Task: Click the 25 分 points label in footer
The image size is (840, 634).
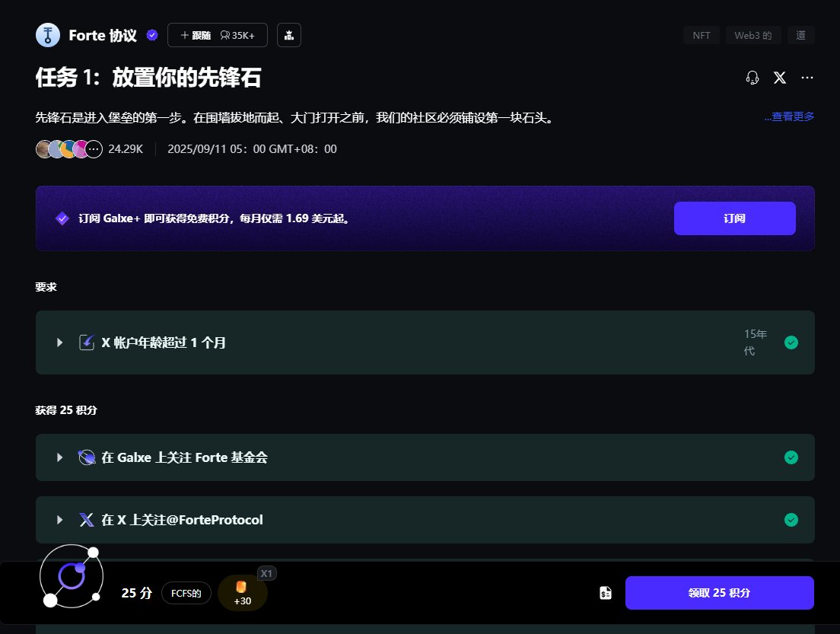Action: point(137,593)
